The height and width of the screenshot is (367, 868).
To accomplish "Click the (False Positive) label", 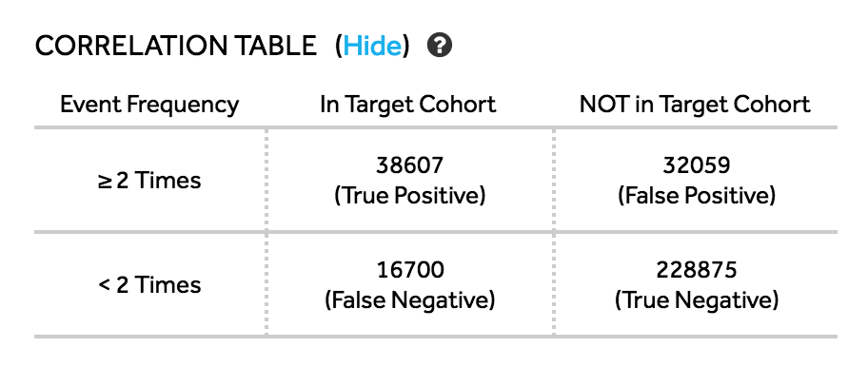I will click(x=697, y=196).
